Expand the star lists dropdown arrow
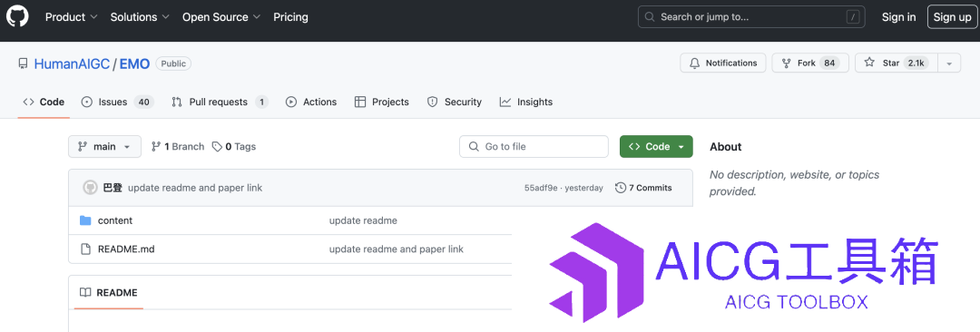Image resolution: width=980 pixels, height=332 pixels. coord(949,63)
